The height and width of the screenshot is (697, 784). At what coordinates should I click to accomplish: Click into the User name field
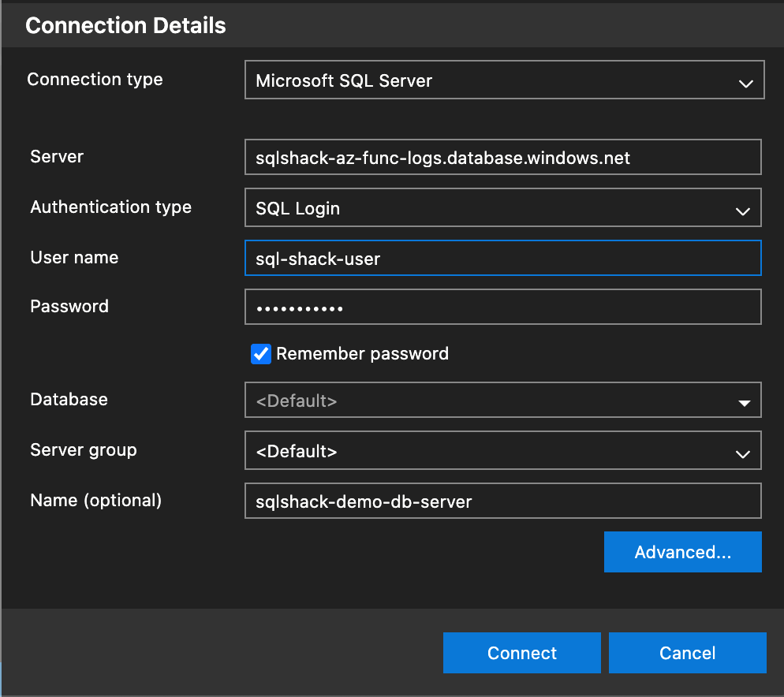[x=502, y=259]
